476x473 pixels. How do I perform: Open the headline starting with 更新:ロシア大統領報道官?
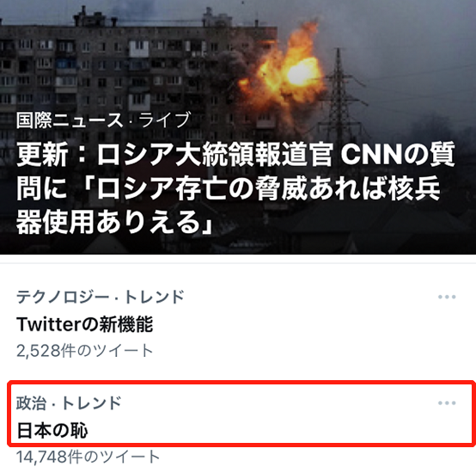tap(235, 189)
